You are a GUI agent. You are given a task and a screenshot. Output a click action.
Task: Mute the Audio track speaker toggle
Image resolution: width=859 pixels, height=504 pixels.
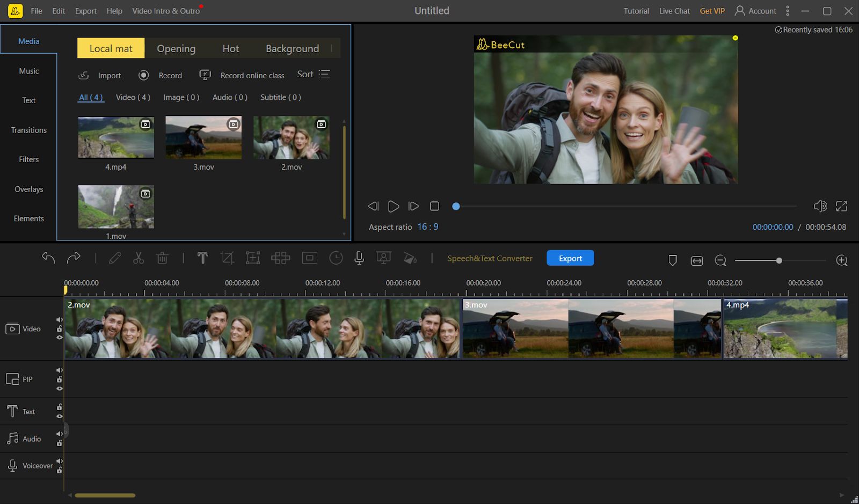tap(60, 434)
